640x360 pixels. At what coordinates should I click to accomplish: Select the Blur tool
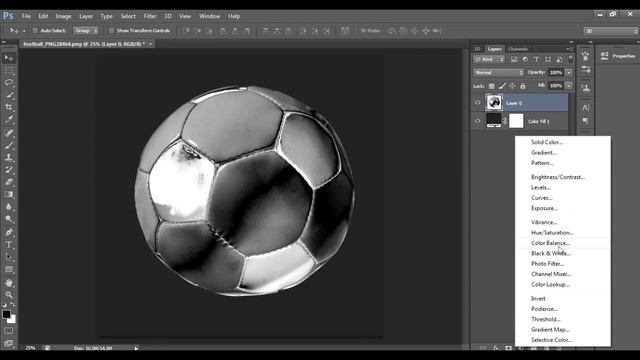(x=9, y=207)
